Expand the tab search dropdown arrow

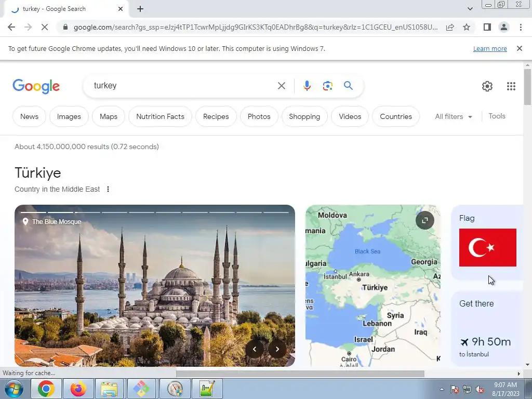click(470, 9)
